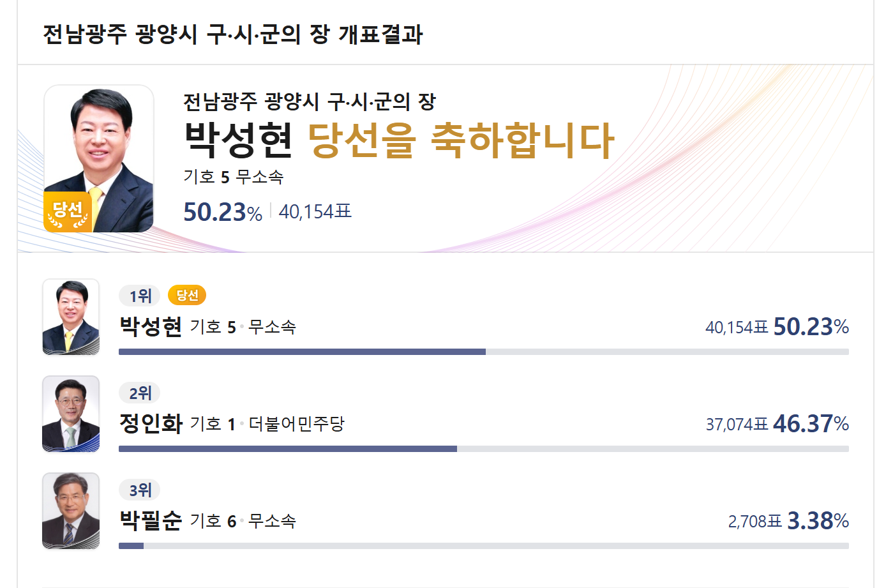This screenshot has width=886, height=588.
Task: Click the 3위 rank badge
Action: coord(140,490)
